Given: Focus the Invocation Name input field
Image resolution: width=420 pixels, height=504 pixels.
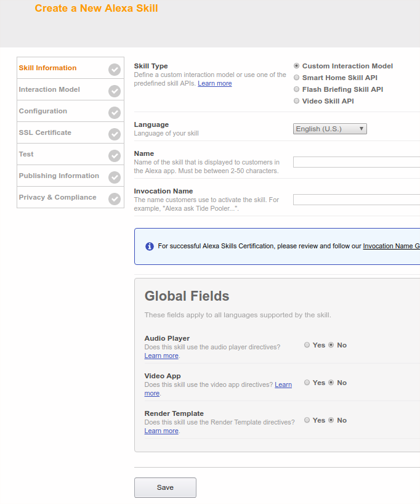Looking at the screenshot, I should click(356, 200).
